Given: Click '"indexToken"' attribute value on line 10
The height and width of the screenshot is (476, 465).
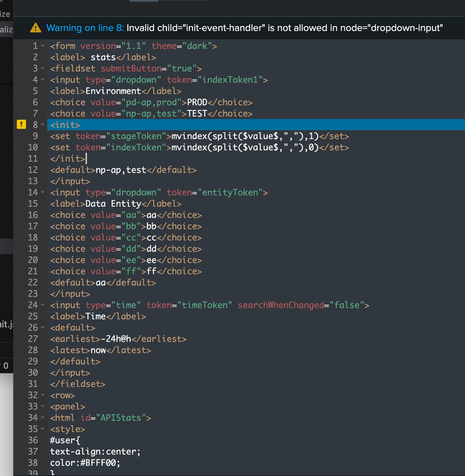Looking at the screenshot, I should coord(136,147).
